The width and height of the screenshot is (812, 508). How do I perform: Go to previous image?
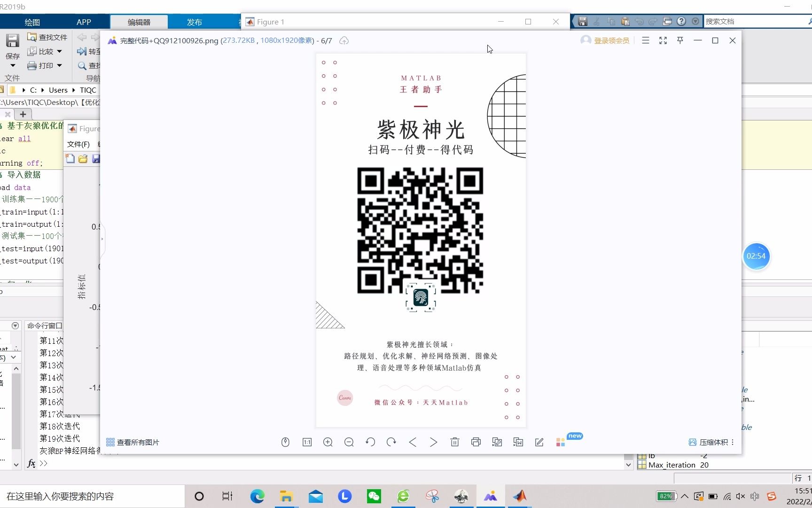(x=413, y=442)
